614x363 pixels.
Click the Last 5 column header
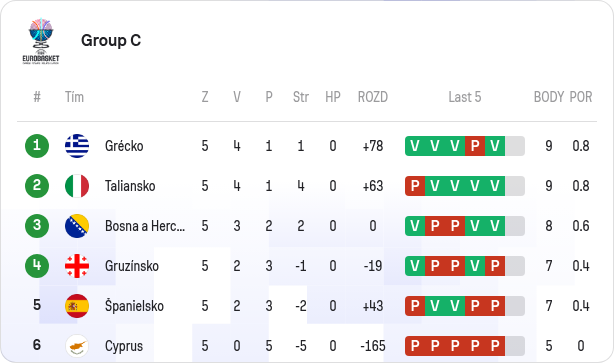(465, 97)
